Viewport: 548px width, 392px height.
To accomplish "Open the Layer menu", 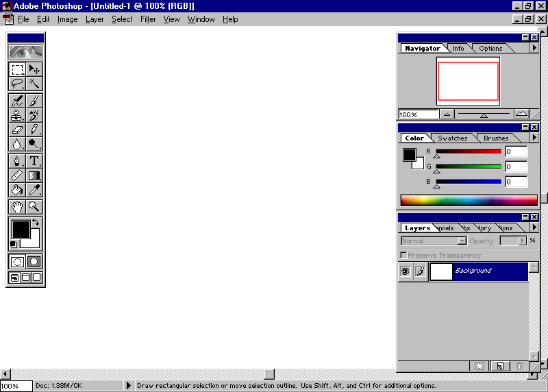I will (95, 19).
